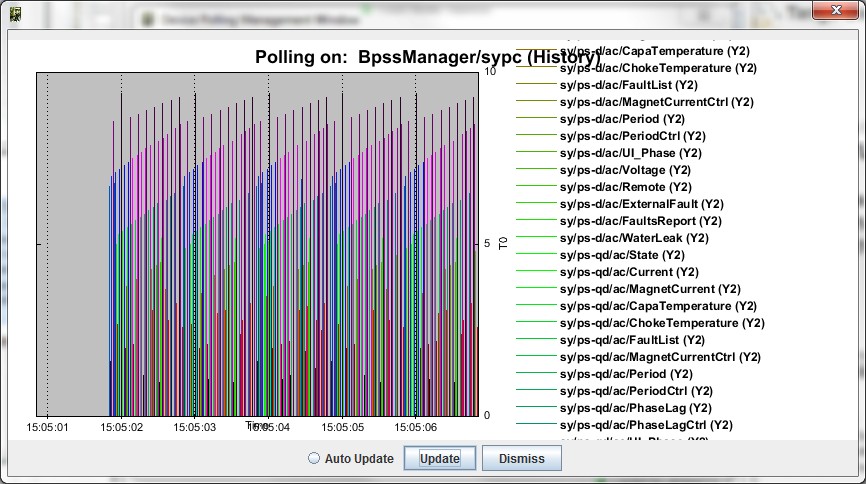Click the sy/ps-d/ac/Voltage legend line swatch
866x484 pixels.
click(536, 169)
